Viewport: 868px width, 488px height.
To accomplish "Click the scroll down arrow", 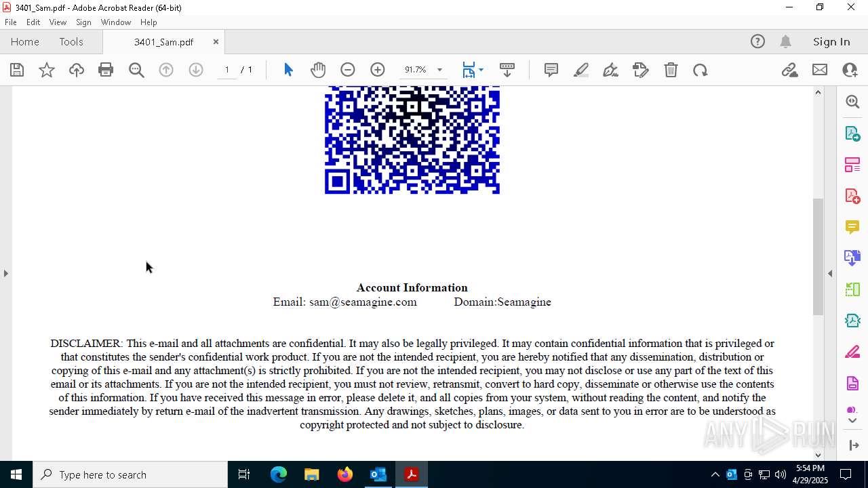I will point(818,455).
